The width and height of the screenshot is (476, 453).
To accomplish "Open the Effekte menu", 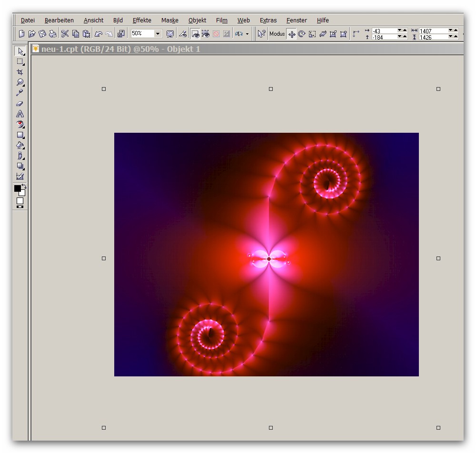I will point(142,20).
